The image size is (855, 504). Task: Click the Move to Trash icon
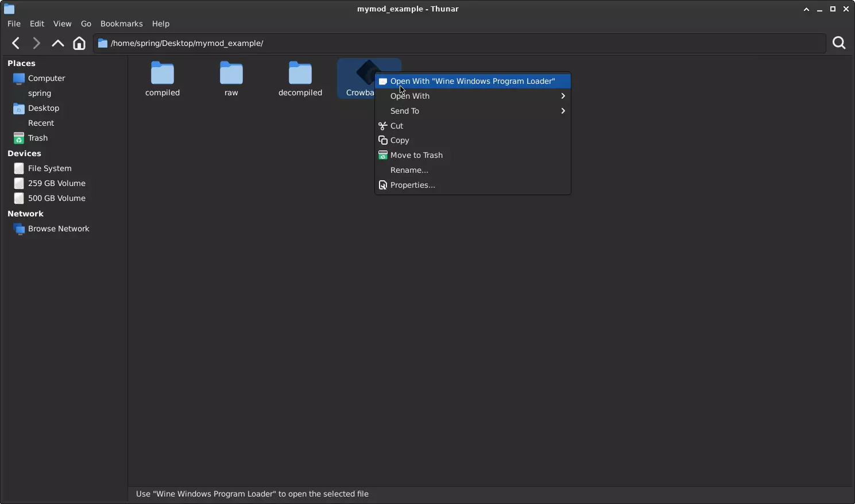(x=383, y=155)
